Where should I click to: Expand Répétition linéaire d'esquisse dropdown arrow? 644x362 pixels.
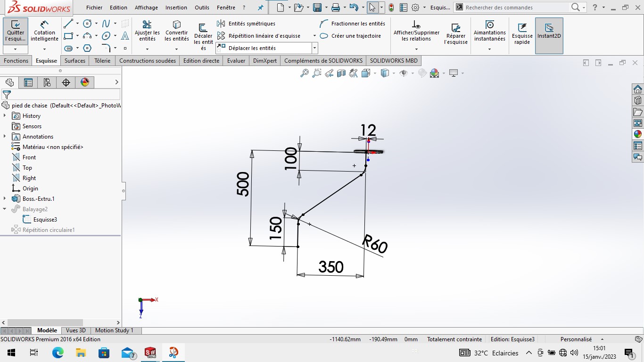pos(314,36)
